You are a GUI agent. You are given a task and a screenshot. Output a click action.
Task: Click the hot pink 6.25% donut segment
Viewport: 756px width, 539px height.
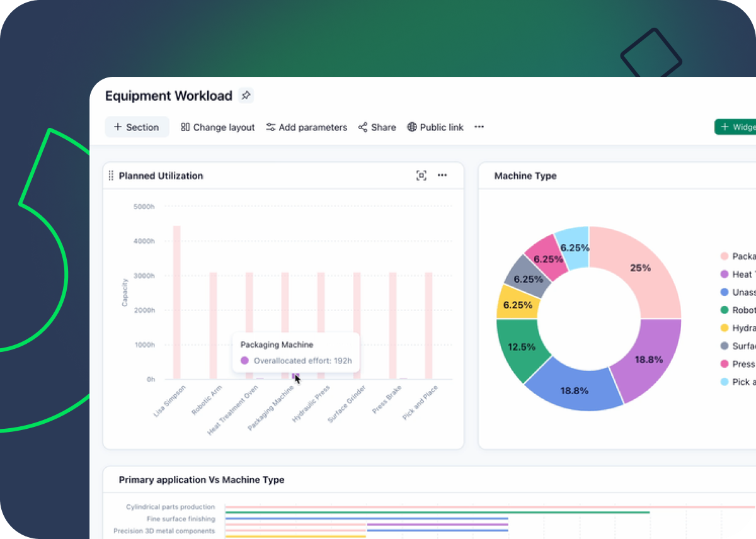click(x=547, y=258)
